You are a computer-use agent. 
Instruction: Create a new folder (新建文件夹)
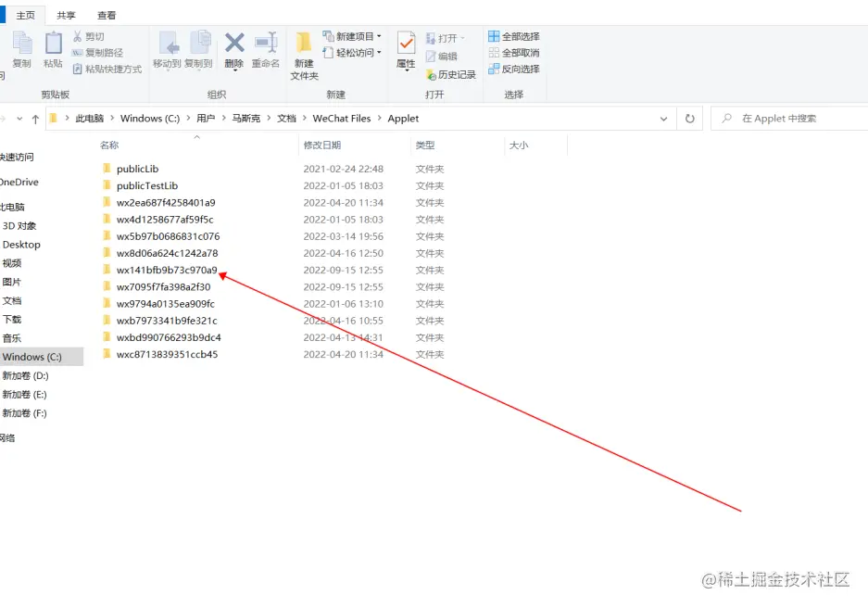304,56
